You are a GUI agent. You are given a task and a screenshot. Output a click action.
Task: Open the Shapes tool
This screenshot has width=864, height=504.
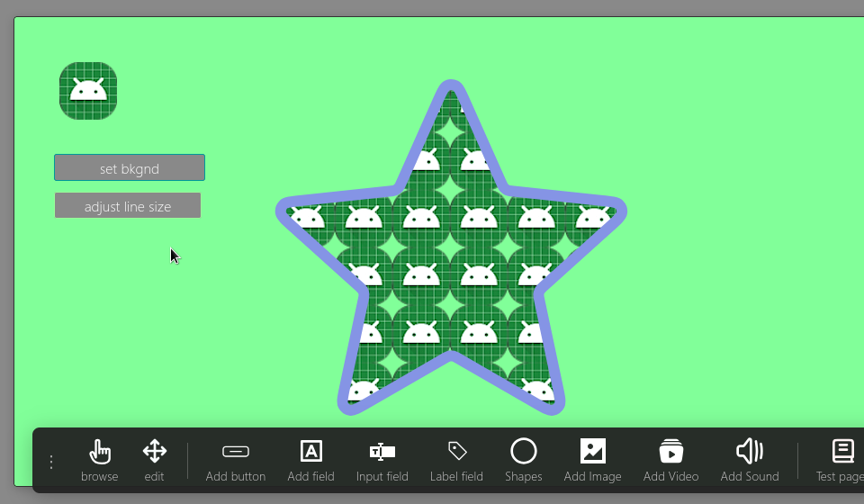pos(523,460)
